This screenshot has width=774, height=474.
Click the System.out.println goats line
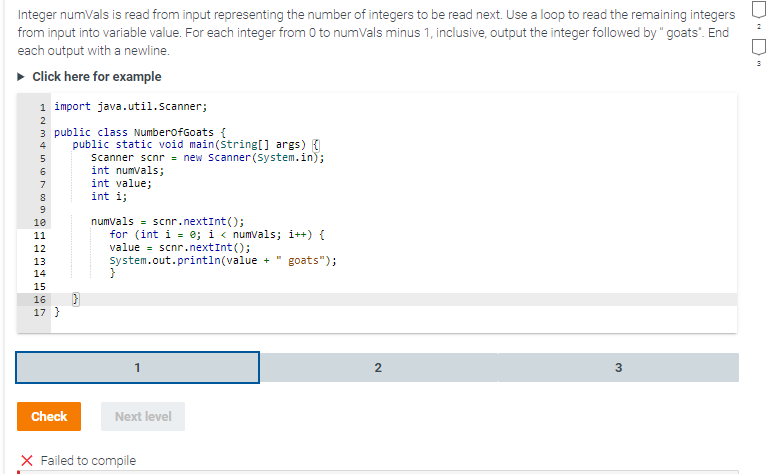pos(223,261)
